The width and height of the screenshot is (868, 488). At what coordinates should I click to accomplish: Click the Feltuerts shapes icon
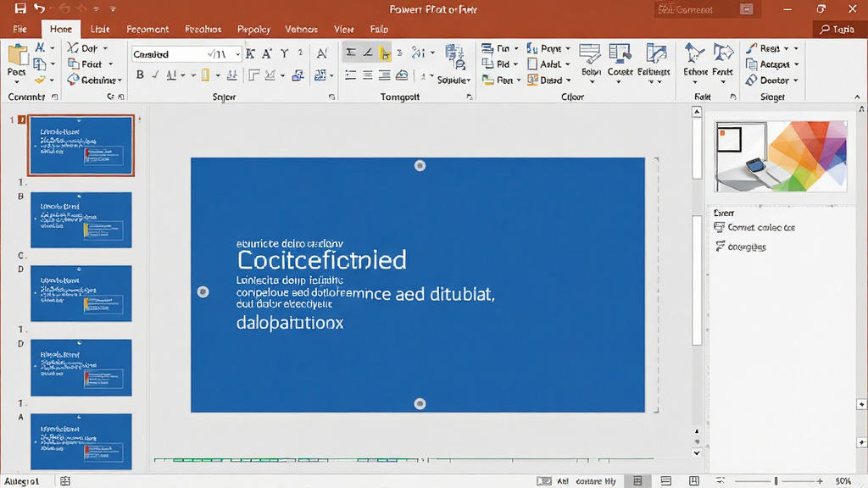point(655,54)
